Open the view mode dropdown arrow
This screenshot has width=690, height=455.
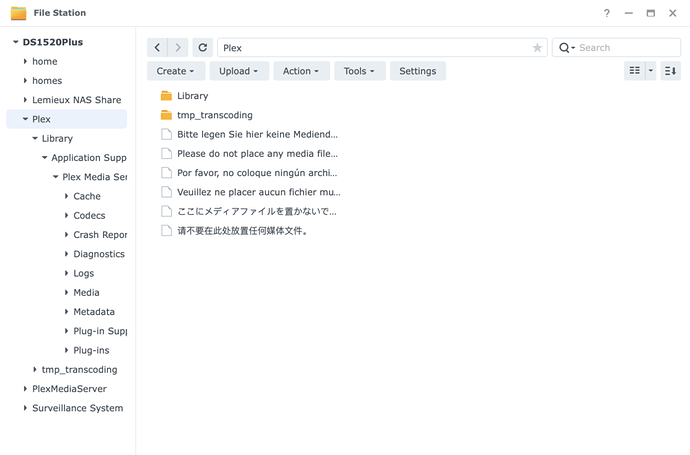click(651, 71)
